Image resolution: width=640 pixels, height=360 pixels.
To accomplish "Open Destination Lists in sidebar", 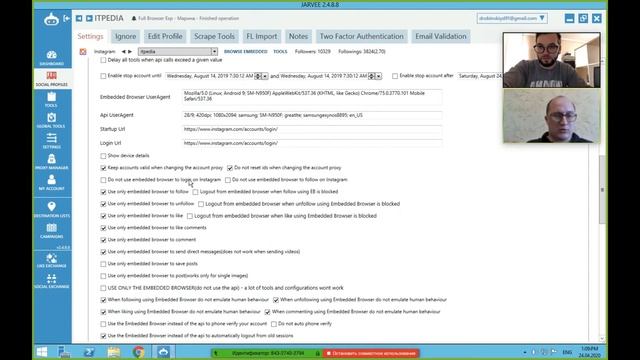I will 51,209.
